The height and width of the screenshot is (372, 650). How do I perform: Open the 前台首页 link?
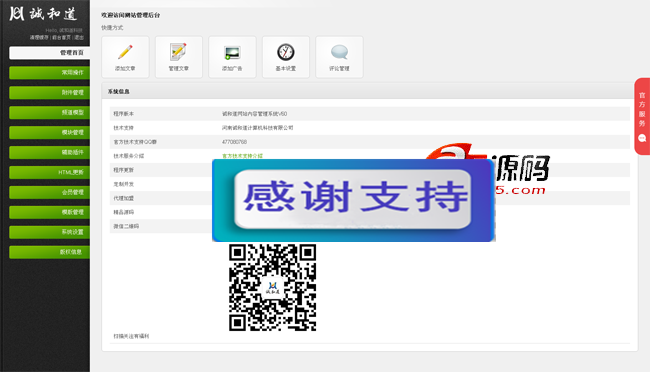pos(61,37)
